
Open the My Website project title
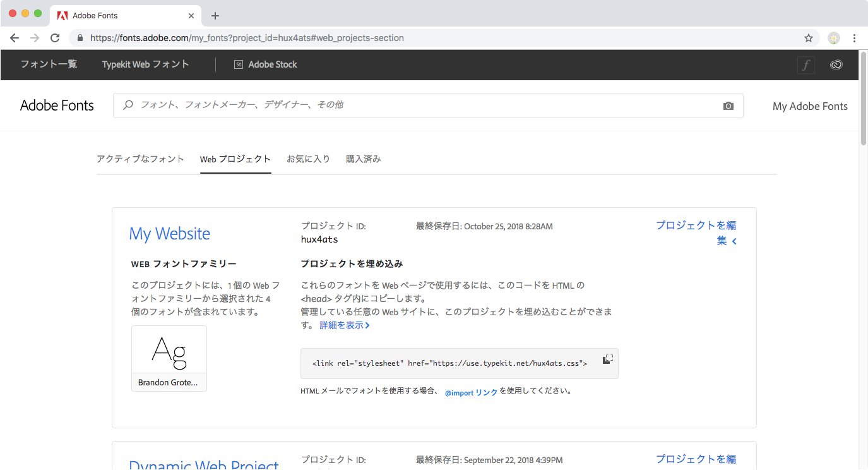[170, 234]
